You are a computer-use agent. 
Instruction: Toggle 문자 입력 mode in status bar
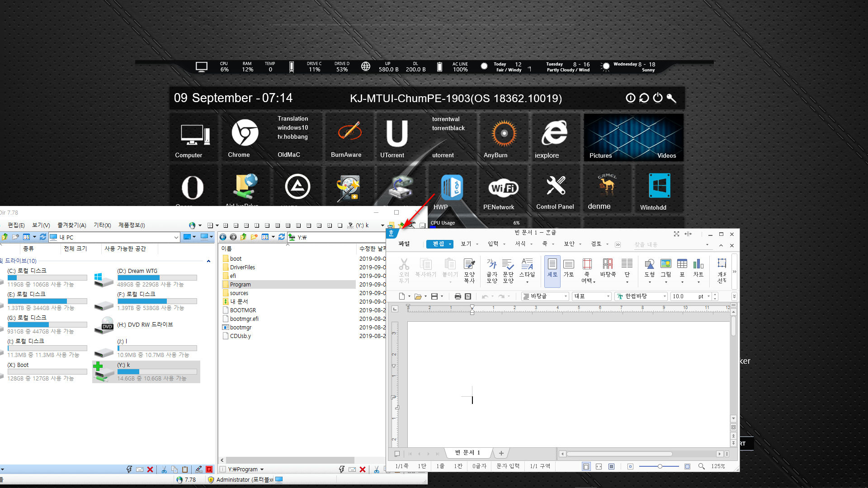[508, 466]
